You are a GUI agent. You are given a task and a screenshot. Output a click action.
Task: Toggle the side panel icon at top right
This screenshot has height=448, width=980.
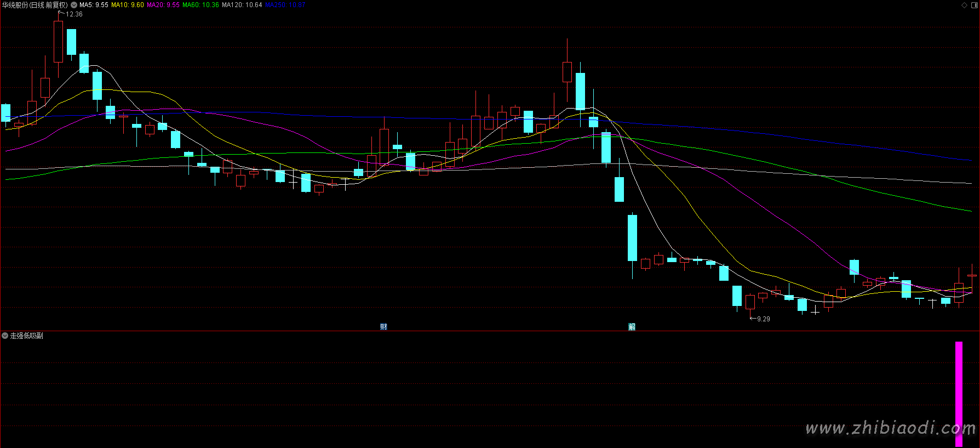click(x=973, y=5)
